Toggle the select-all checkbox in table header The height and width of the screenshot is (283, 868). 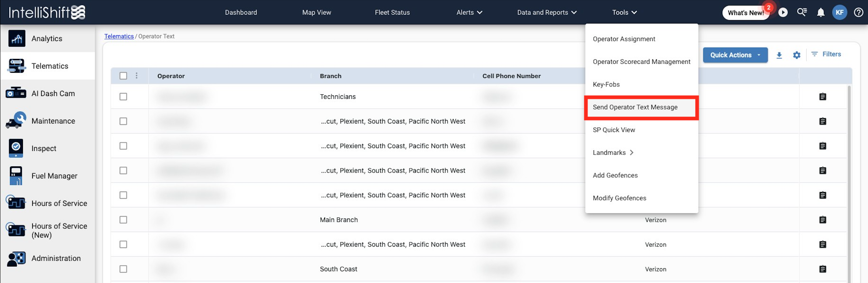click(123, 76)
